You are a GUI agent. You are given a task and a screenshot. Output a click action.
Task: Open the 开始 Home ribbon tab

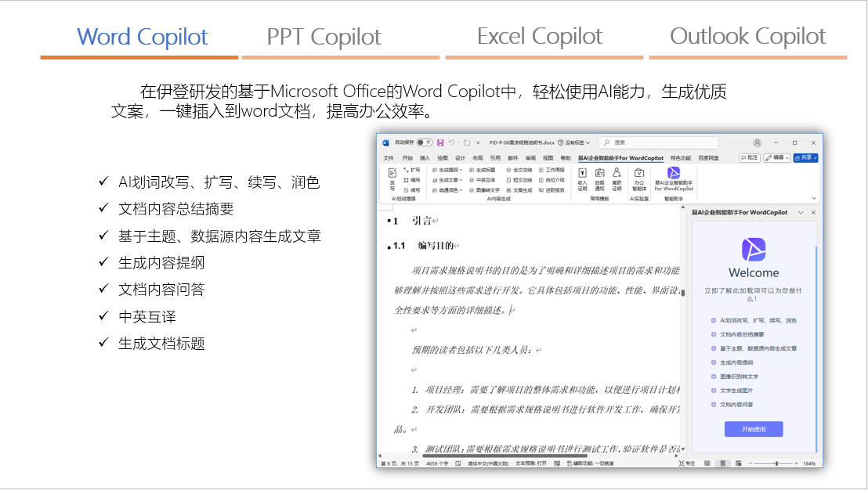(x=407, y=158)
